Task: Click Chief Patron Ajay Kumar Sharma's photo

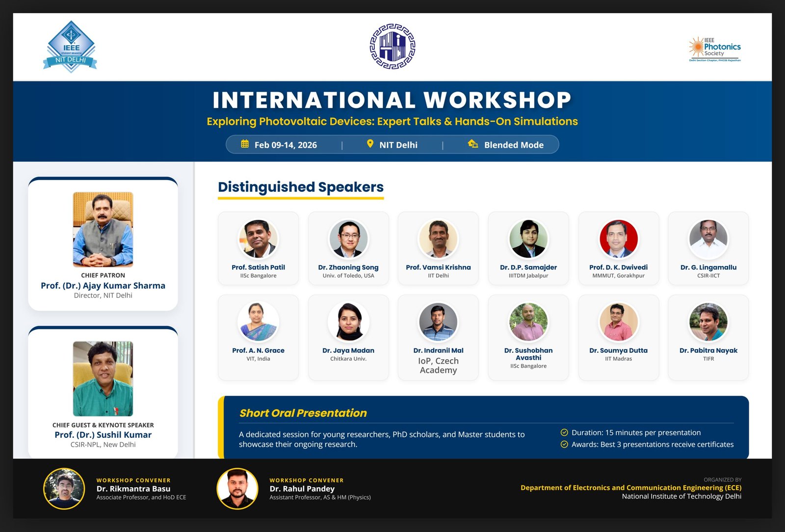Action: (103, 229)
